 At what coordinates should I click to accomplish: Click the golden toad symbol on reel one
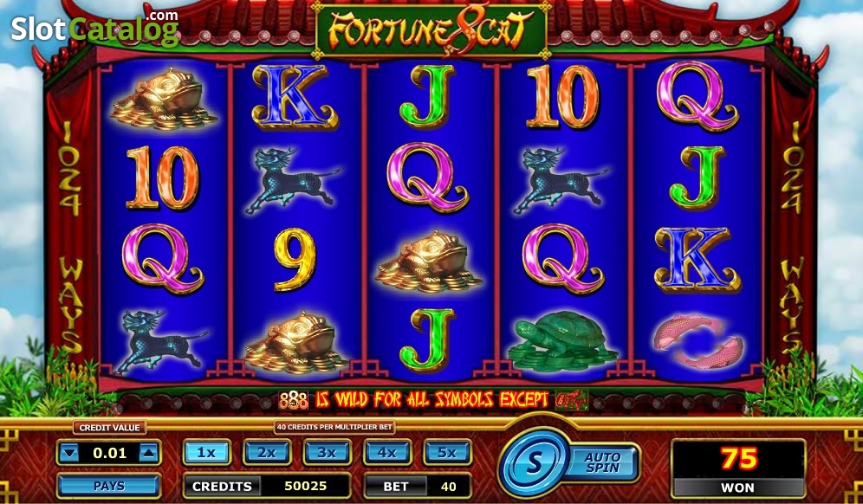(x=164, y=100)
